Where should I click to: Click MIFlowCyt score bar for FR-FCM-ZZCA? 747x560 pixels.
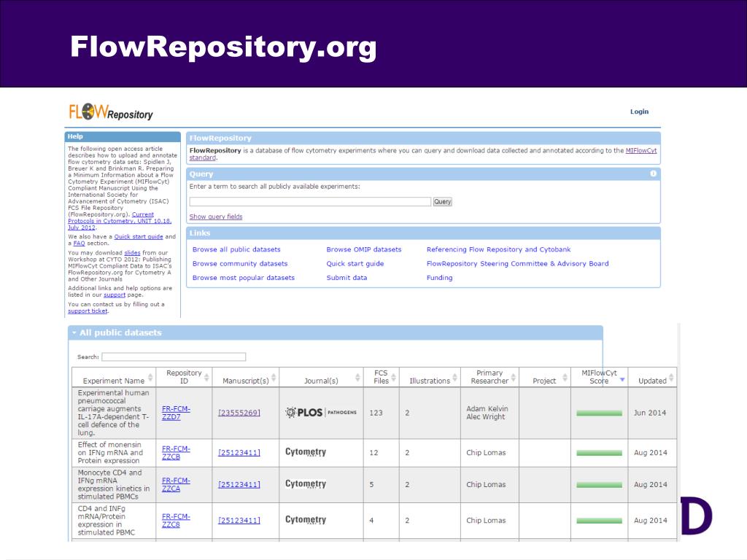pos(599,485)
